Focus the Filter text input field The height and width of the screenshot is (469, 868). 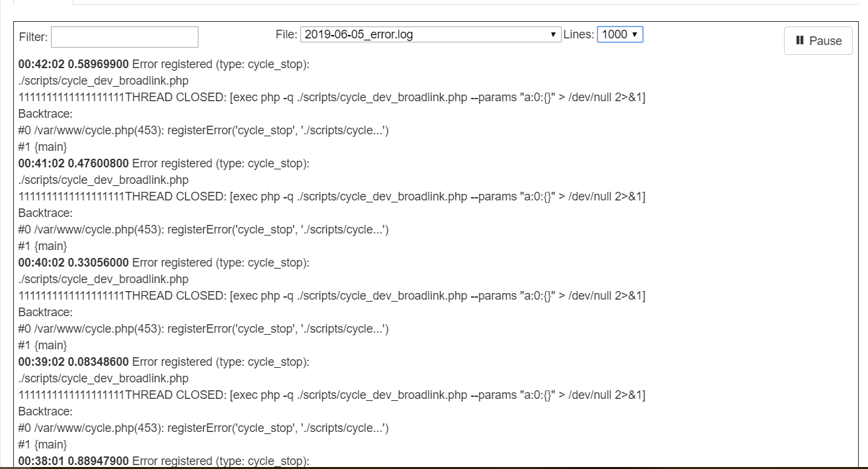pyautogui.click(x=124, y=36)
